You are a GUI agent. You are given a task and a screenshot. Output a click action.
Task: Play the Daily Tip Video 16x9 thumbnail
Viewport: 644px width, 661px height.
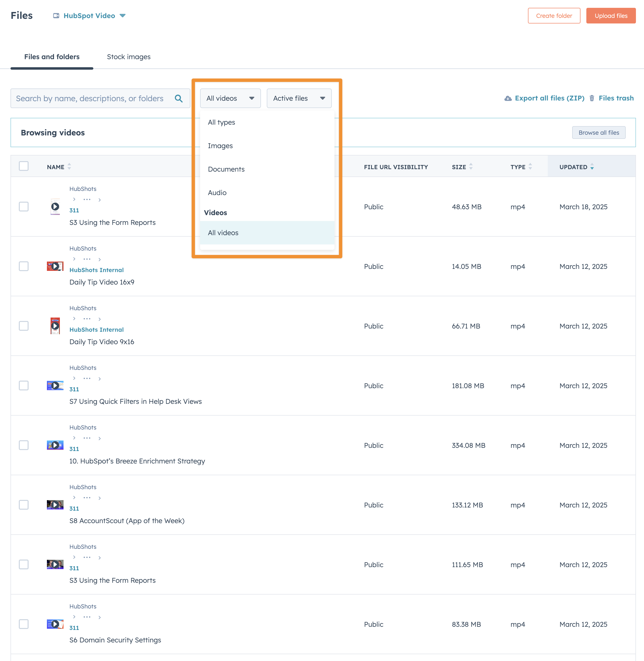[55, 266]
